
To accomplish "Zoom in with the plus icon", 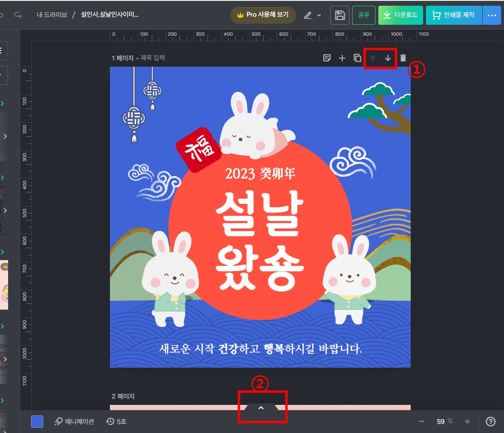I will tap(467, 421).
